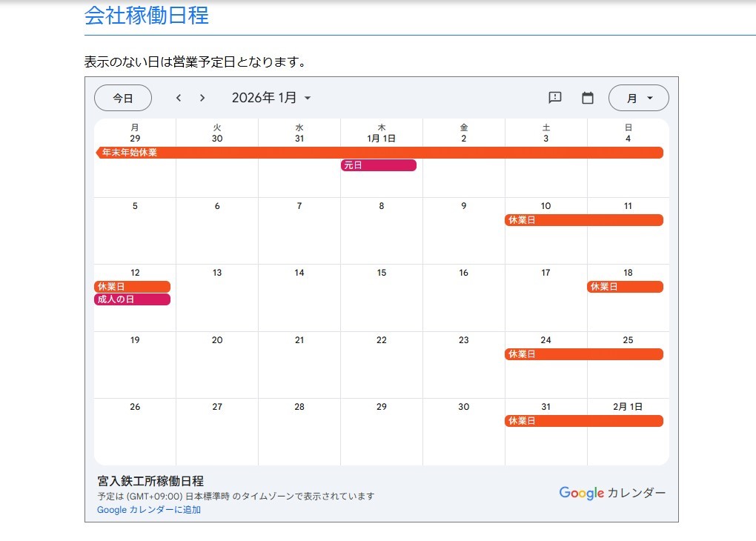Open the 月 view dropdown
756x541 pixels.
coord(638,98)
